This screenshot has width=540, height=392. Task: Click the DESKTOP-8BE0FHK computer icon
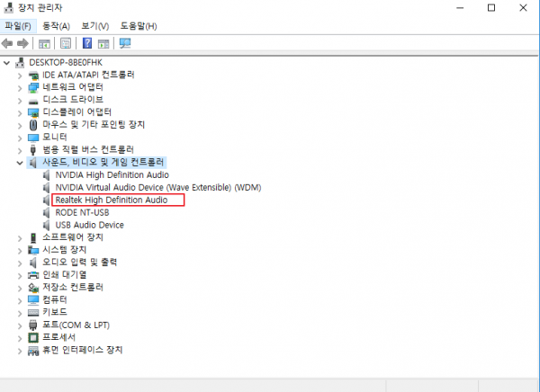(x=20, y=63)
